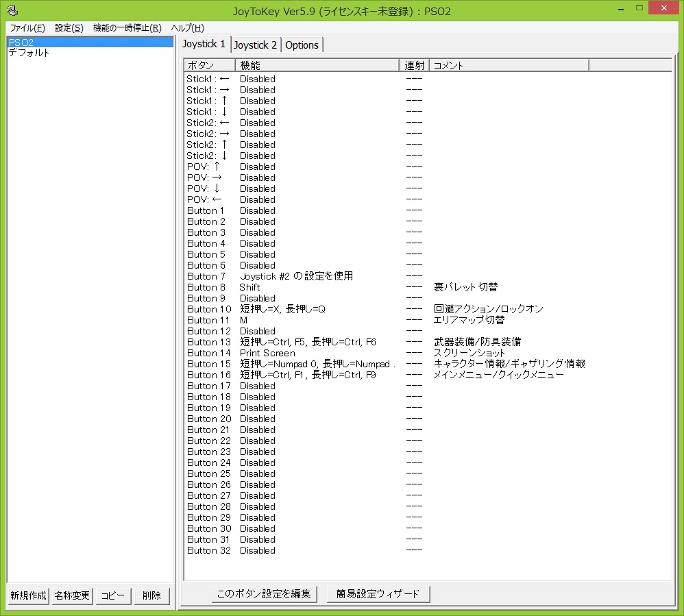The image size is (684, 616).
Task: Open the 設定(S) menu
Action: click(69, 28)
